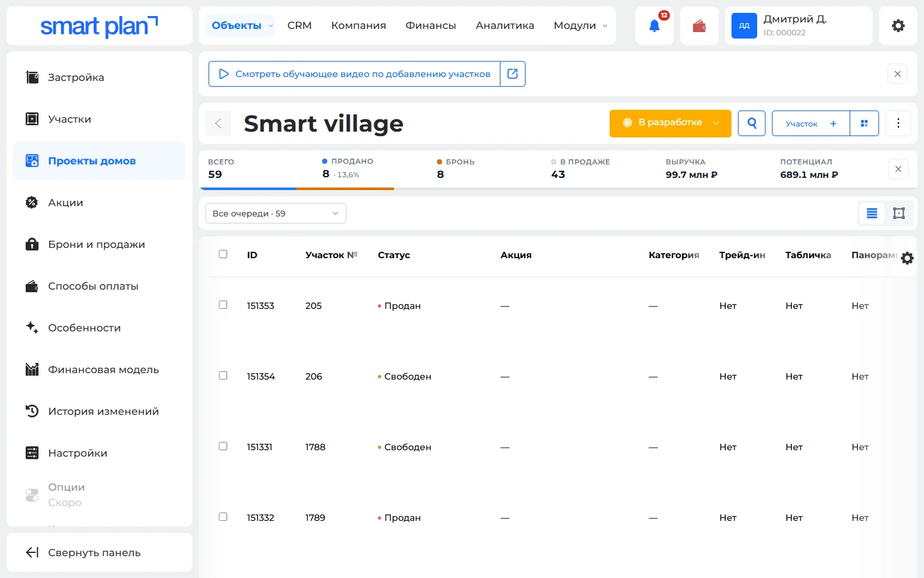Image resolution: width=924 pixels, height=578 pixels.
Task: Close the statistics summary bar
Action: tap(898, 169)
